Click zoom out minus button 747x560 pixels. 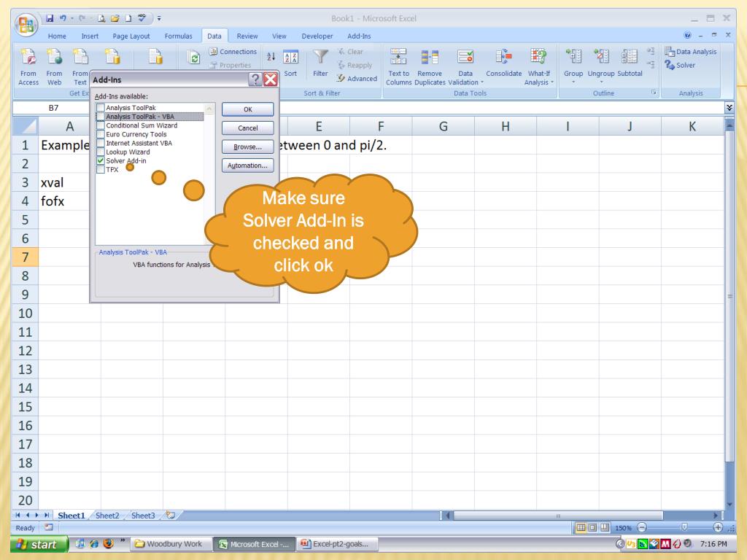tap(642, 527)
